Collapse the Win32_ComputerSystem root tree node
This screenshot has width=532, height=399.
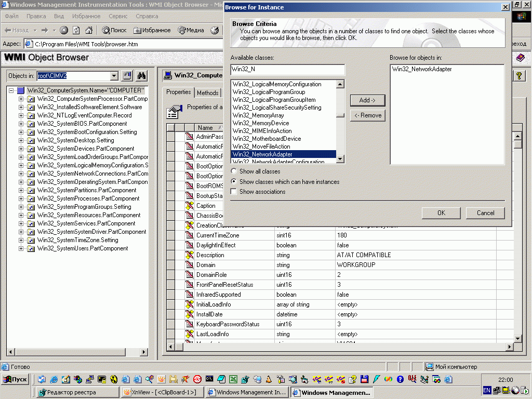[x=11, y=90]
